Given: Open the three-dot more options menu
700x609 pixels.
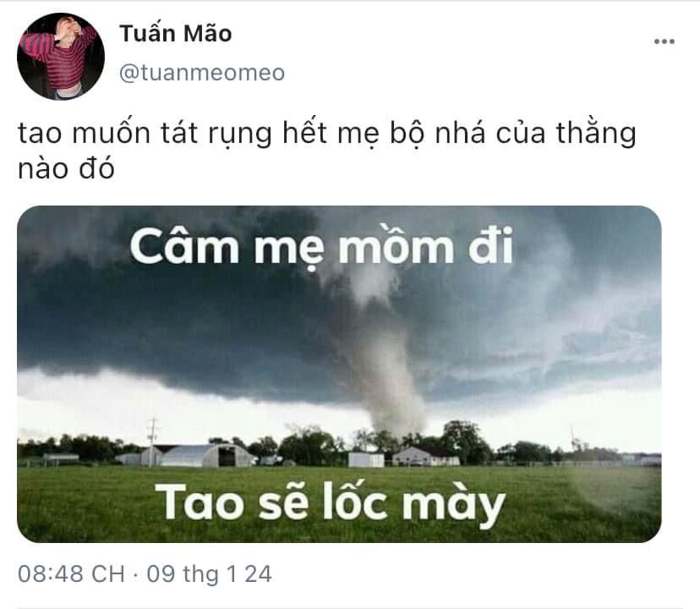Looking at the screenshot, I should [x=664, y=41].
